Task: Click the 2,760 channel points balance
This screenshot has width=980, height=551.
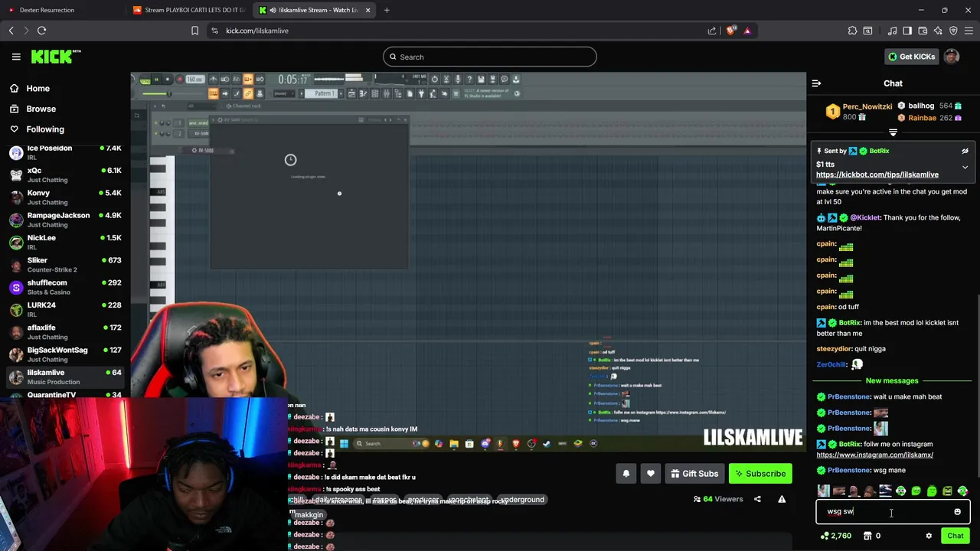Action: coord(835,536)
